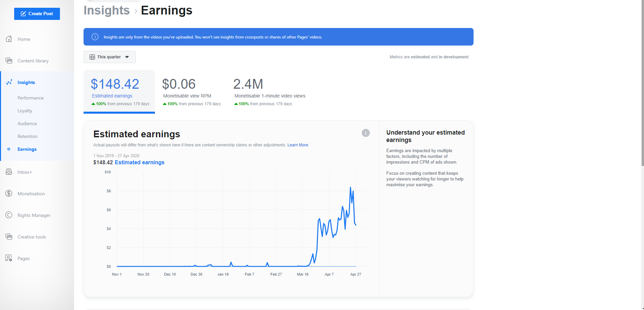The height and width of the screenshot is (310, 644).
Task: Click the grey info icon beside Estimated earnings chart
Action: point(366,133)
